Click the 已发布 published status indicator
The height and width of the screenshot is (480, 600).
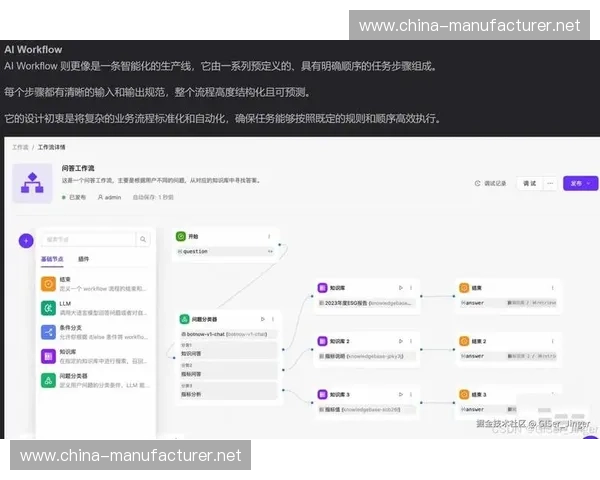coord(74,197)
